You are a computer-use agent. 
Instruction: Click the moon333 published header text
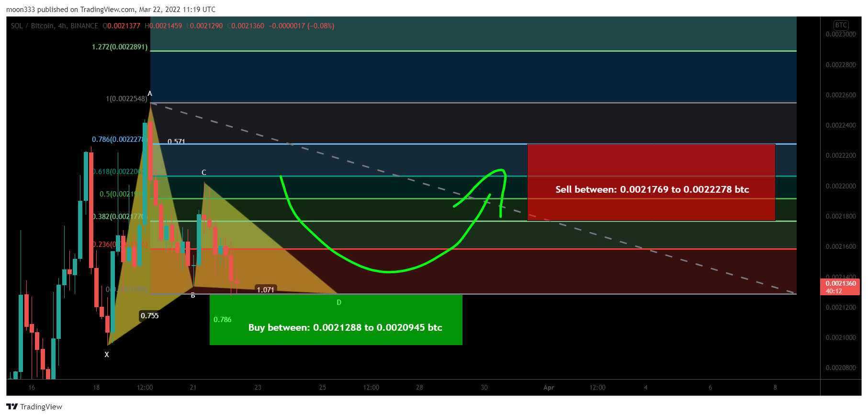click(x=111, y=10)
